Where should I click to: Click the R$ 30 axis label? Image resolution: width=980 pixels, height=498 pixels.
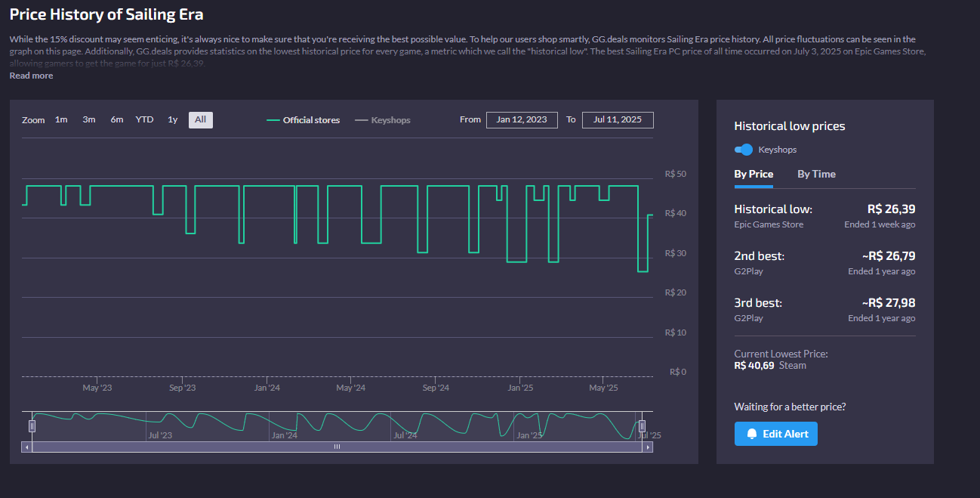pyautogui.click(x=676, y=253)
